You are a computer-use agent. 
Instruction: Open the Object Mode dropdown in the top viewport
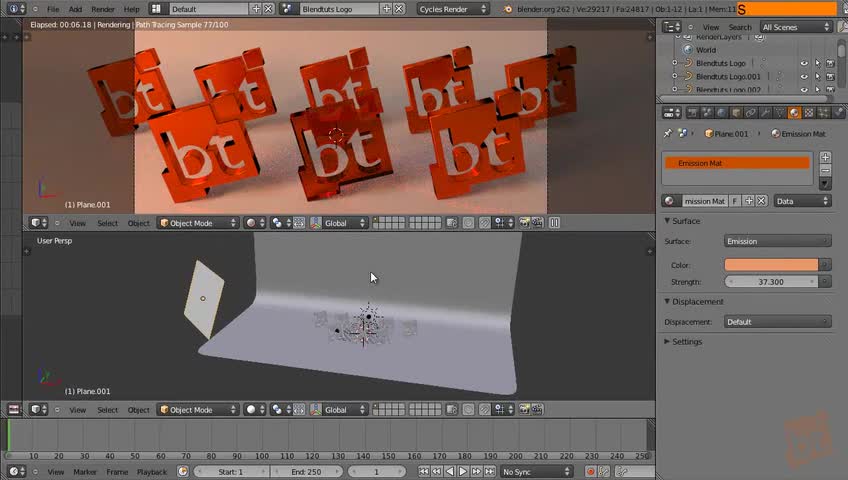pos(198,223)
